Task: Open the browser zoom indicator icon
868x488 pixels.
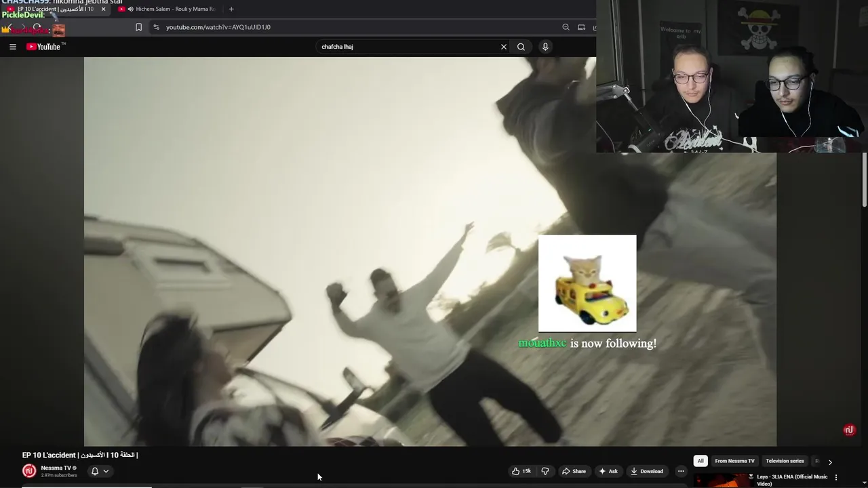Action: (566, 27)
